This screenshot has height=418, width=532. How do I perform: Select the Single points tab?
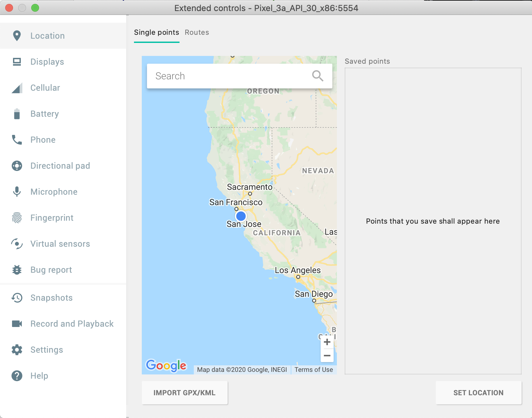tap(156, 33)
